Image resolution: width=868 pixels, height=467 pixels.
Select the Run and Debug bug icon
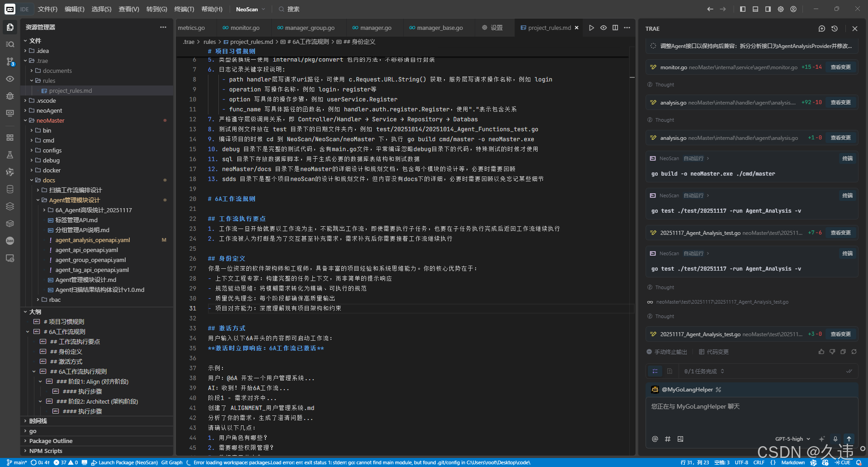click(10, 96)
